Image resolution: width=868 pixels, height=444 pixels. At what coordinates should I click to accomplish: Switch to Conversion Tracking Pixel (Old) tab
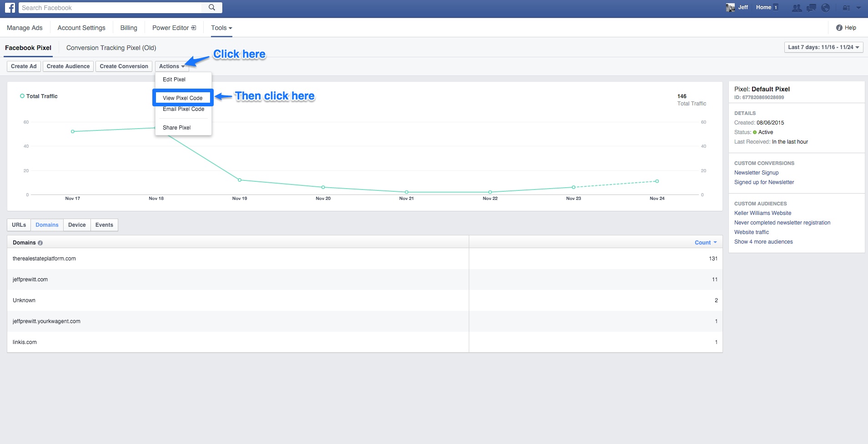click(111, 48)
